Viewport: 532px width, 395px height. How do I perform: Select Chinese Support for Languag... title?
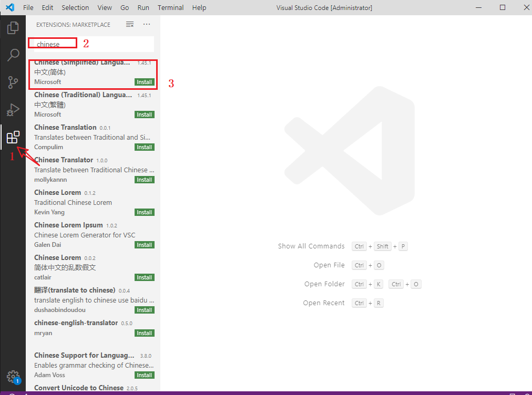[84, 355]
